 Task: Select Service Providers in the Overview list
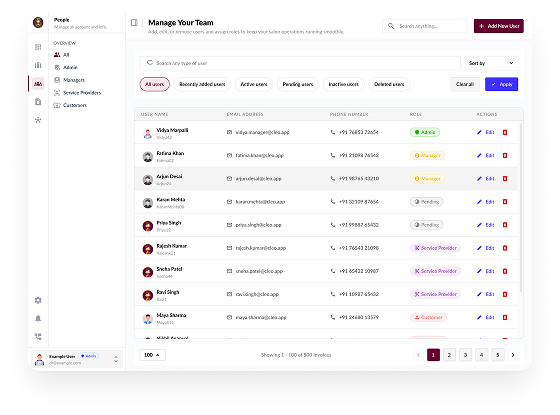pyautogui.click(x=77, y=93)
